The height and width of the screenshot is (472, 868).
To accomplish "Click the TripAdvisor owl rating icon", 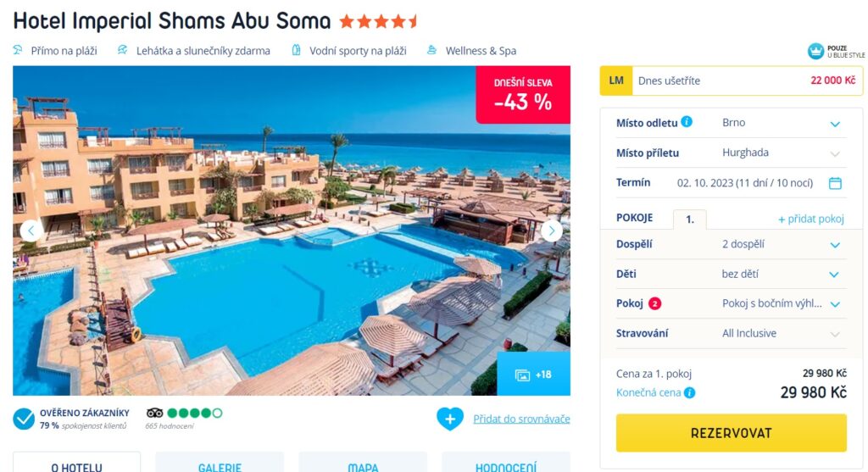I will (154, 413).
